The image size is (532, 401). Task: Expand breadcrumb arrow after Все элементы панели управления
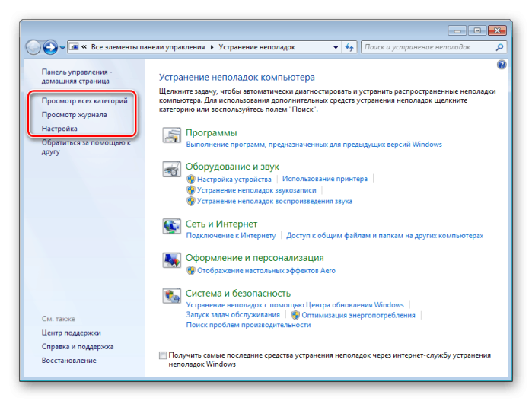pos(212,47)
